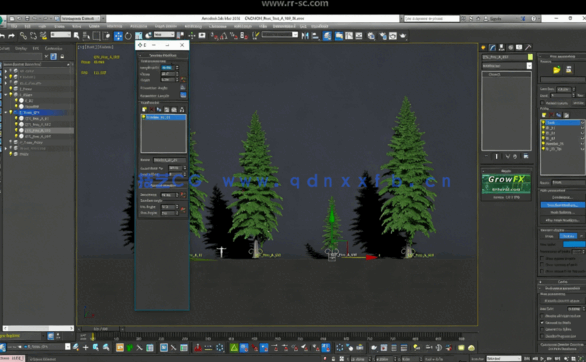Select the Bind to Space Warp tool
The image size is (586, 362).
click(x=43, y=36)
